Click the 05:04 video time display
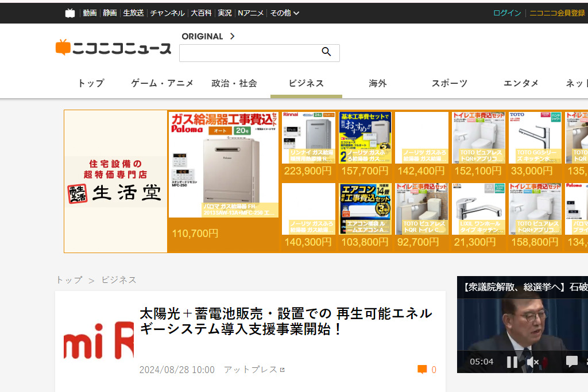Screen dimensions: 588x392 482,362
